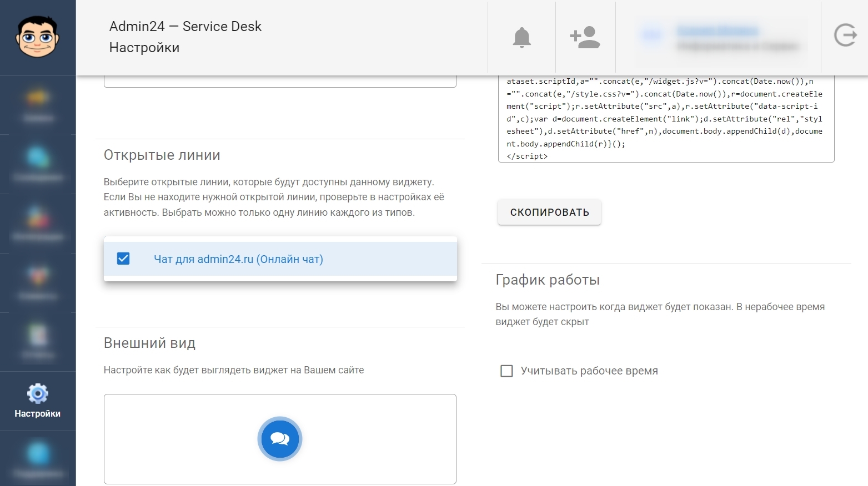Click inside the widget script code box
Screen dimensions: 868x486
pyautogui.click(x=666, y=119)
